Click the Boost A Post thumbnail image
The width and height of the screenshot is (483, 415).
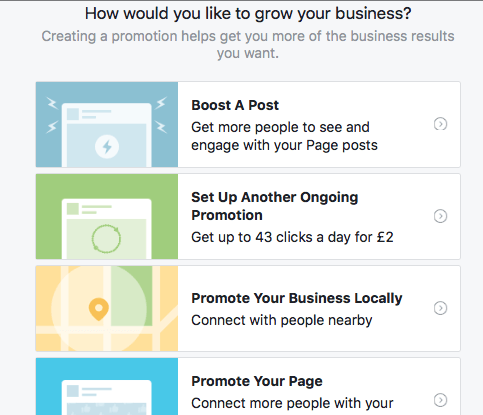click(x=107, y=124)
